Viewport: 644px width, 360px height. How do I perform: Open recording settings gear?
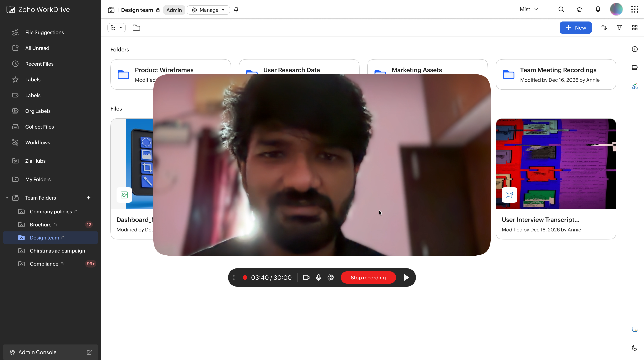click(x=331, y=277)
